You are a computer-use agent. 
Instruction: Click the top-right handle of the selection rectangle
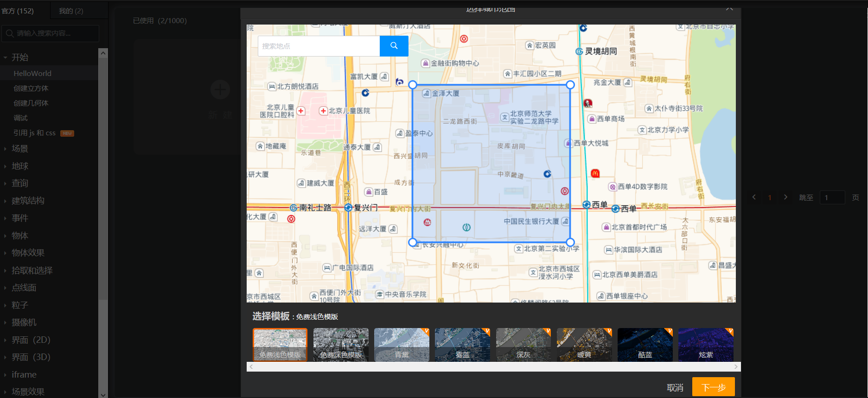point(570,85)
